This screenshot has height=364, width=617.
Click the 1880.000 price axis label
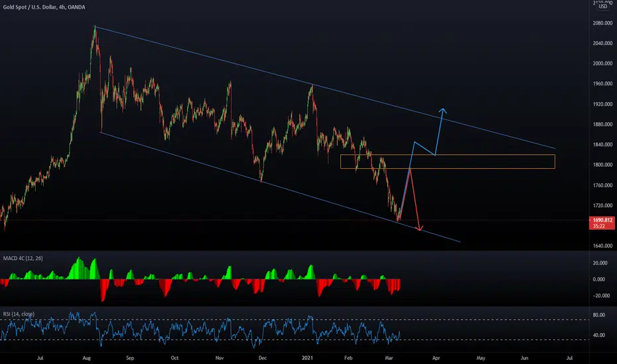pos(602,124)
